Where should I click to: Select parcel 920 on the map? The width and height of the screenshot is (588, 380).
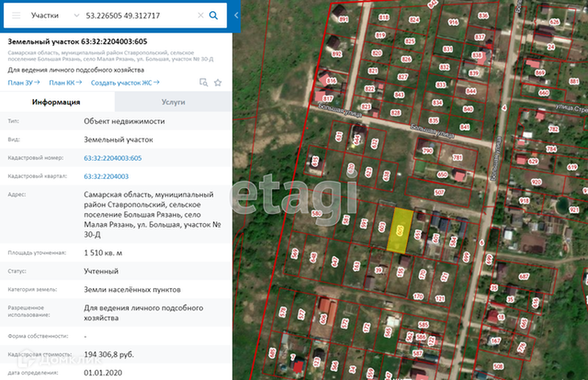pyautogui.click(x=536, y=182)
